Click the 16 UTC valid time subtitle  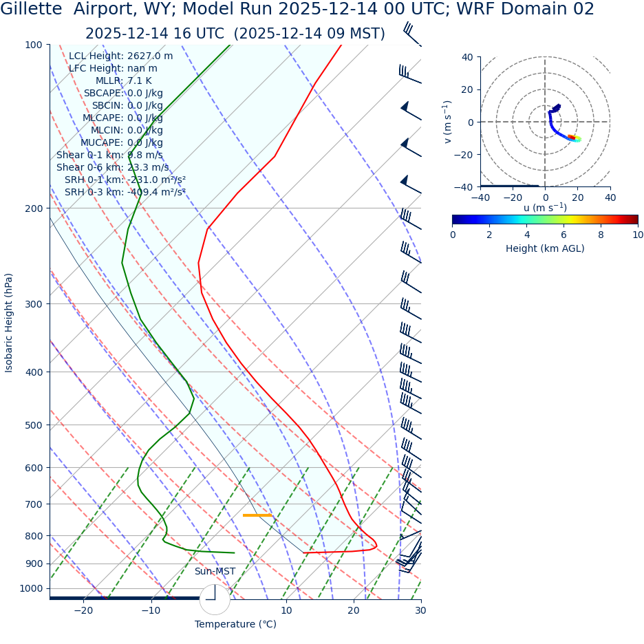pos(235,34)
